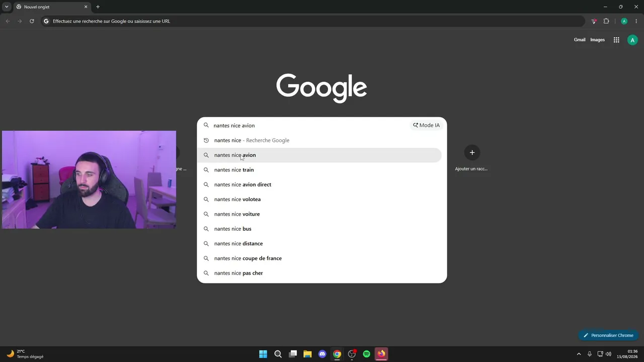Open the circular app with the red badge in the taskbar

point(352,354)
